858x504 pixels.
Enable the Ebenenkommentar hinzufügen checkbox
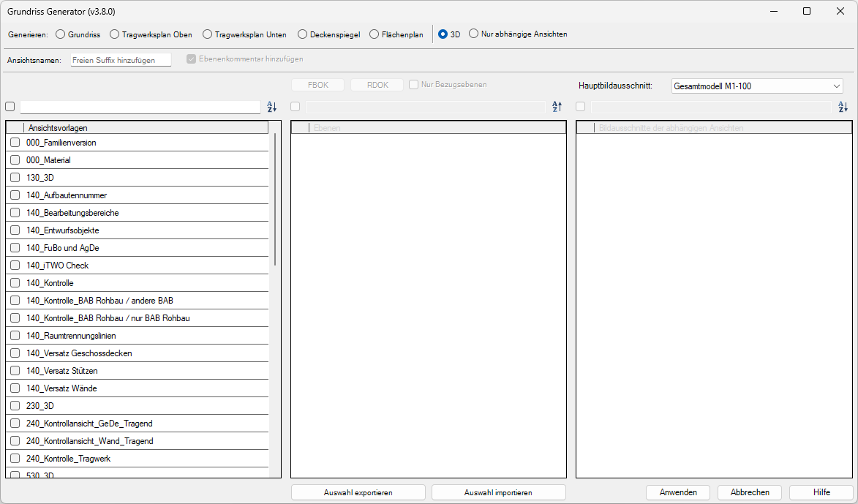191,59
